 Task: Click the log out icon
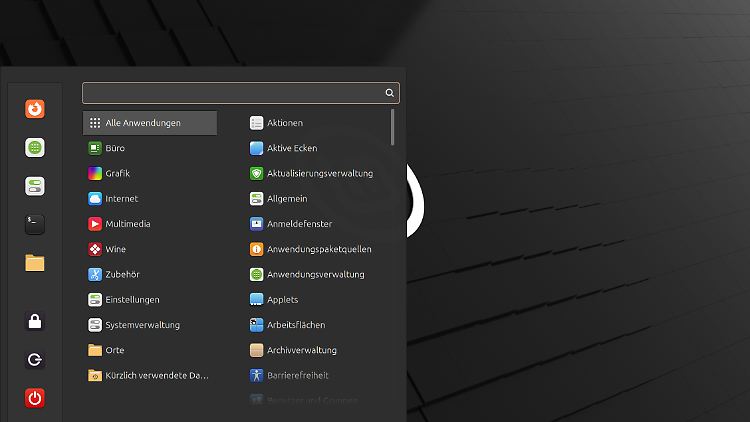(x=35, y=360)
